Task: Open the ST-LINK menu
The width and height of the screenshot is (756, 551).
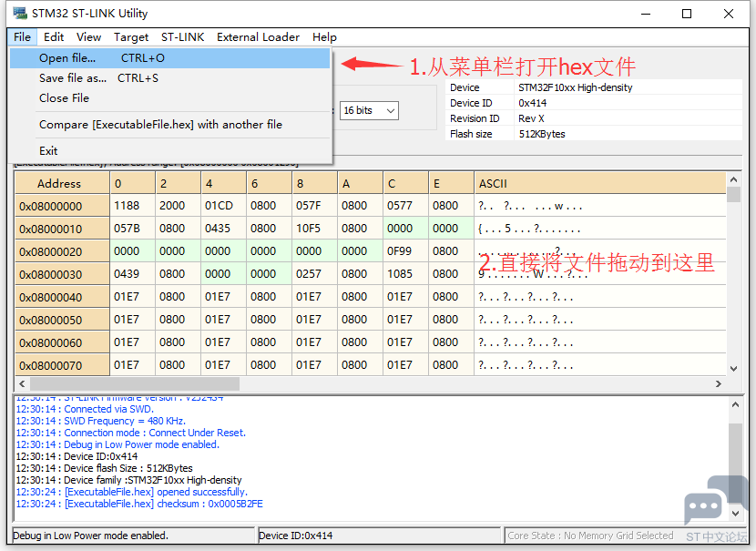Action: 183,37
